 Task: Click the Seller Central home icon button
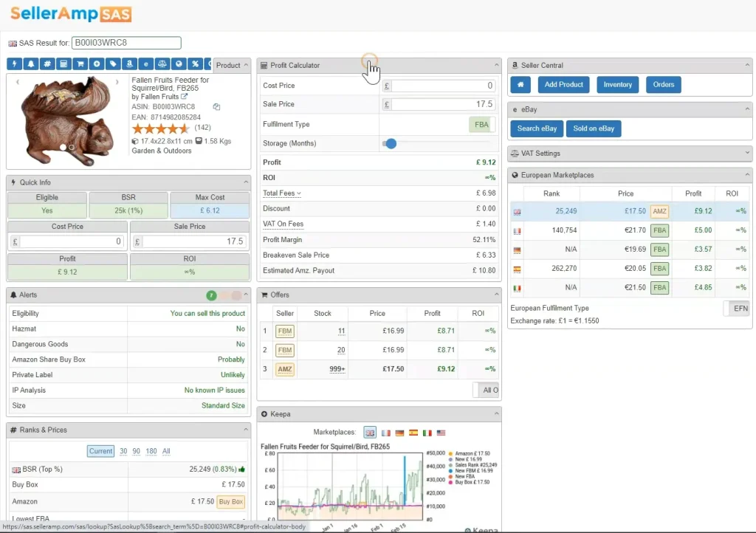520,85
